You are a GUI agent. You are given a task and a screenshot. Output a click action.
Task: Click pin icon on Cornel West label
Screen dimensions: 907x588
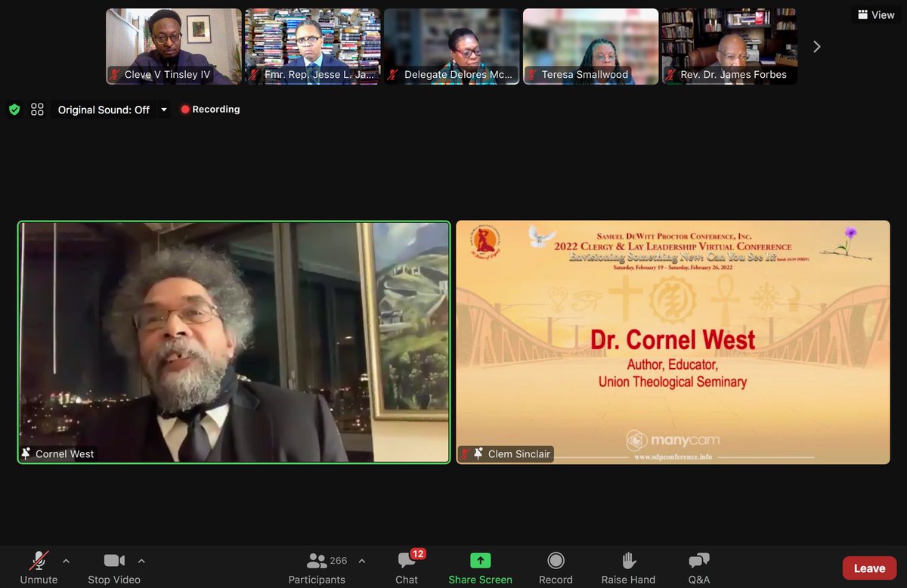pos(26,454)
